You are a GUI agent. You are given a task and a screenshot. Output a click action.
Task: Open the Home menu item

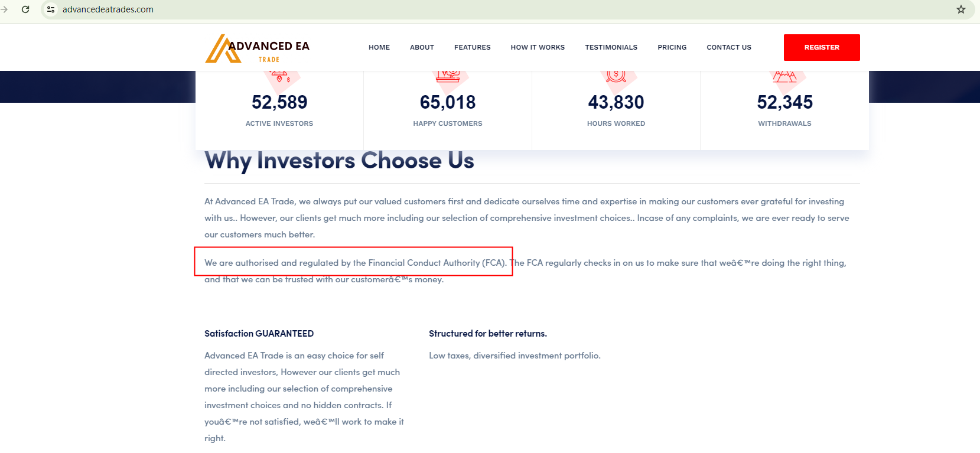(379, 47)
